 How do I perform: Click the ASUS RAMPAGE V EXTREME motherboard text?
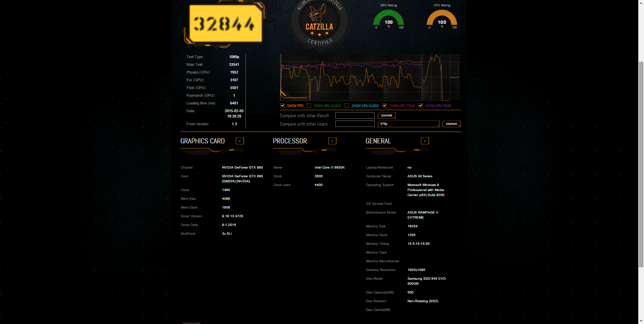(x=423, y=215)
